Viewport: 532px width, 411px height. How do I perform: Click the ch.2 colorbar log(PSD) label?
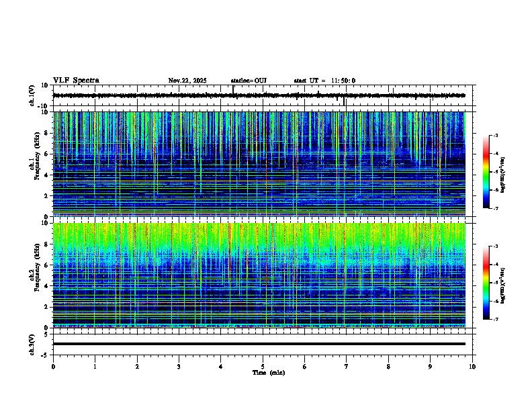pyautogui.click(x=502, y=285)
